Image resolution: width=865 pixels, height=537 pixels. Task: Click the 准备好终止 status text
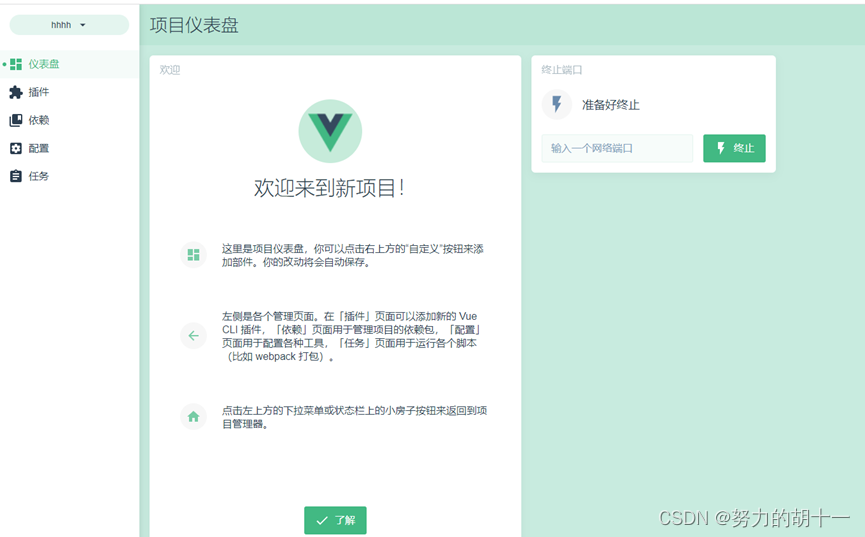click(x=611, y=105)
